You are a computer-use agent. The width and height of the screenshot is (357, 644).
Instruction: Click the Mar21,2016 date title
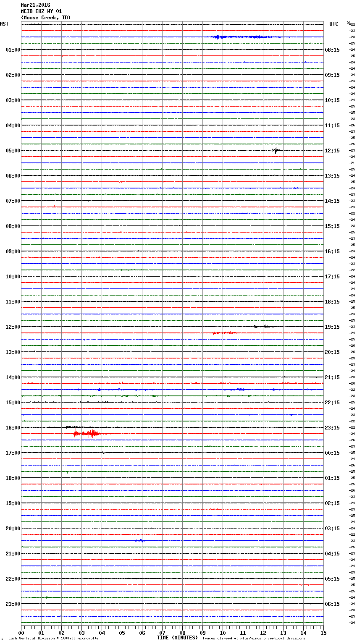35,5
